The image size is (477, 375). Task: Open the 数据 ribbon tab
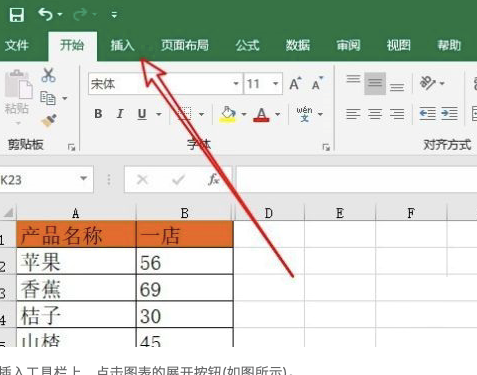click(x=298, y=45)
